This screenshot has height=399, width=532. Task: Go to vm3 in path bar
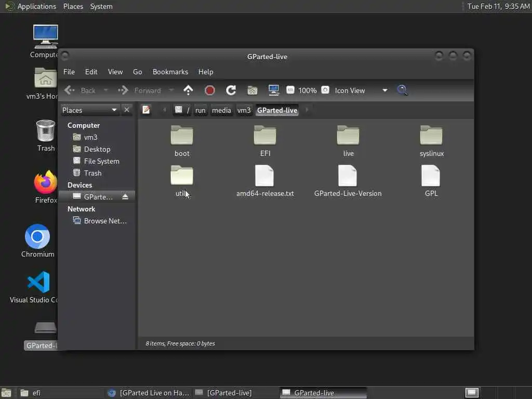coord(244,110)
